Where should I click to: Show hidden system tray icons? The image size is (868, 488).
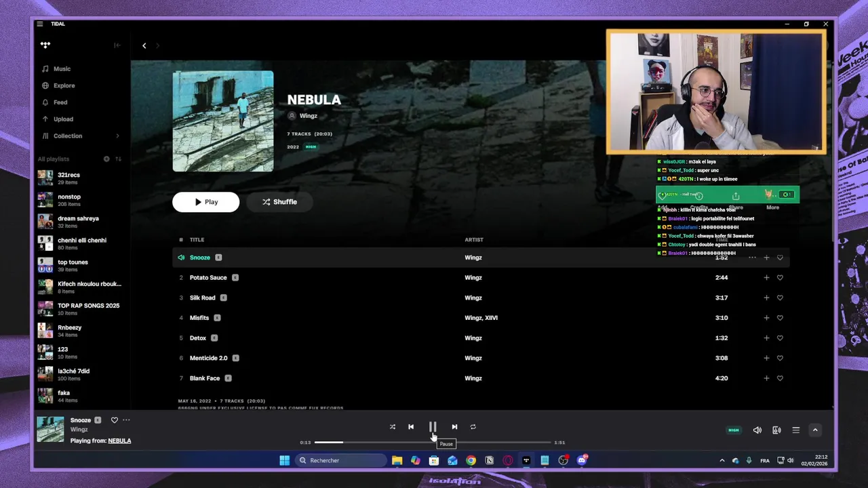click(x=722, y=460)
